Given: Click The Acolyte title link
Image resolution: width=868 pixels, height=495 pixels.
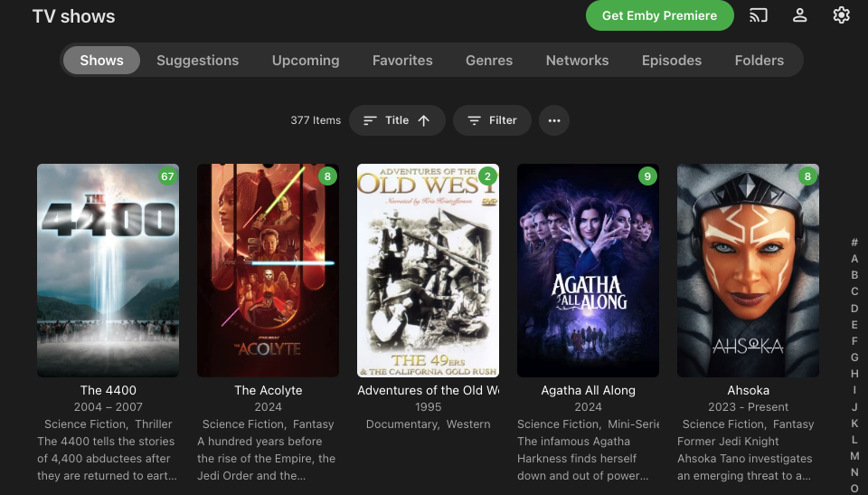Looking at the screenshot, I should [268, 390].
